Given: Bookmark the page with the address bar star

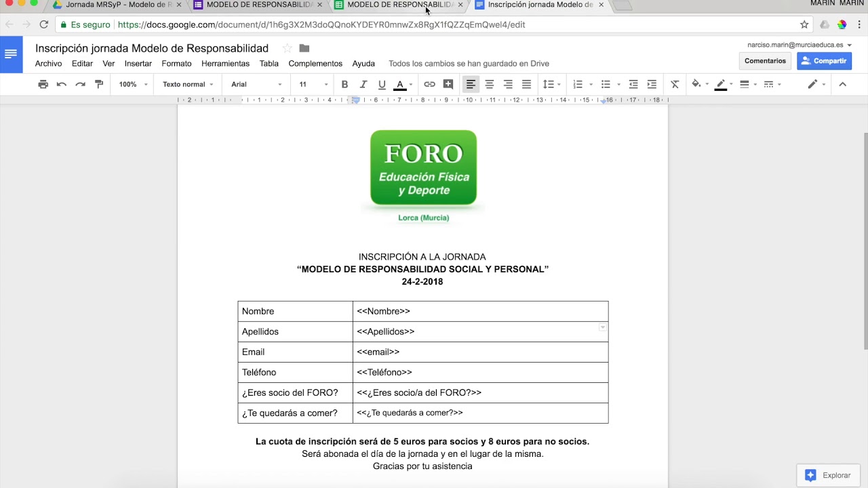Looking at the screenshot, I should coord(804,24).
